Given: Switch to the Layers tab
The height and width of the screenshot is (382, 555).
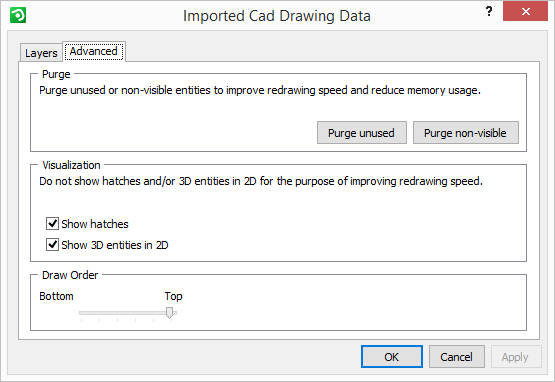Looking at the screenshot, I should (x=41, y=53).
